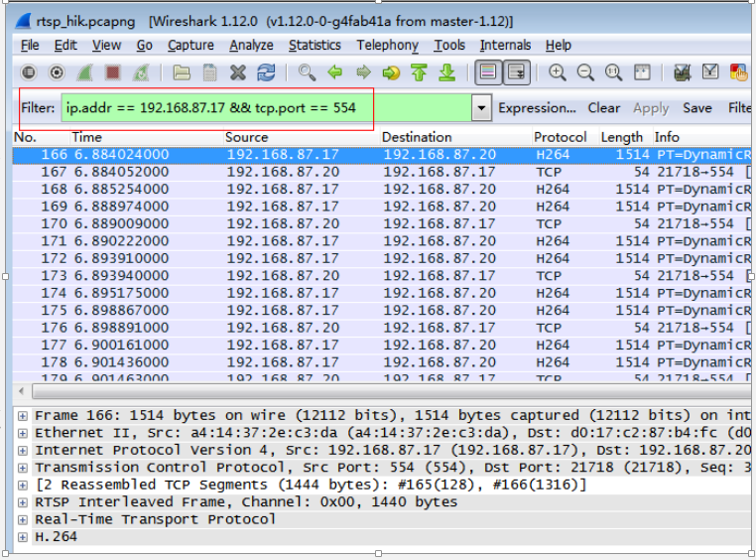This screenshot has height=560, width=756.
Task: Close this capture file X icon
Action: [238, 72]
